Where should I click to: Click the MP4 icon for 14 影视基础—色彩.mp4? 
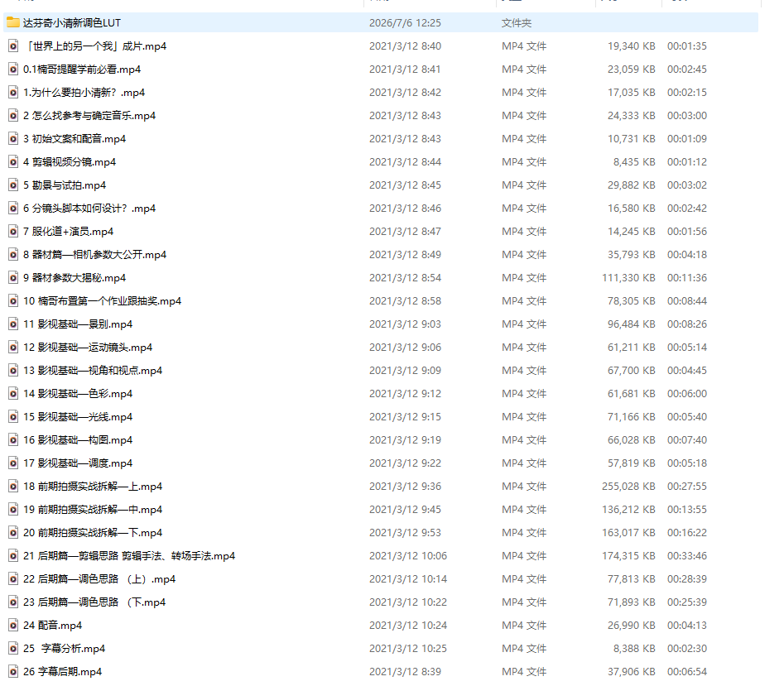point(13,394)
